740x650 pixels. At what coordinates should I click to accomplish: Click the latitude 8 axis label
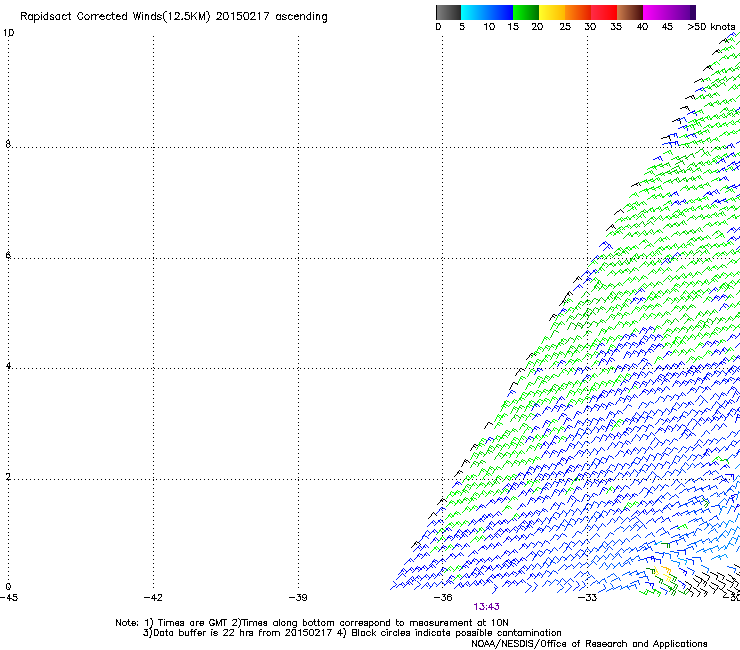[8, 144]
